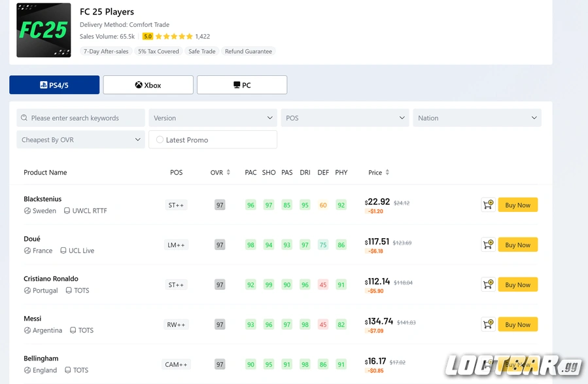Add Blackstenius to cart via cart icon
The height and width of the screenshot is (384, 588).
point(488,205)
